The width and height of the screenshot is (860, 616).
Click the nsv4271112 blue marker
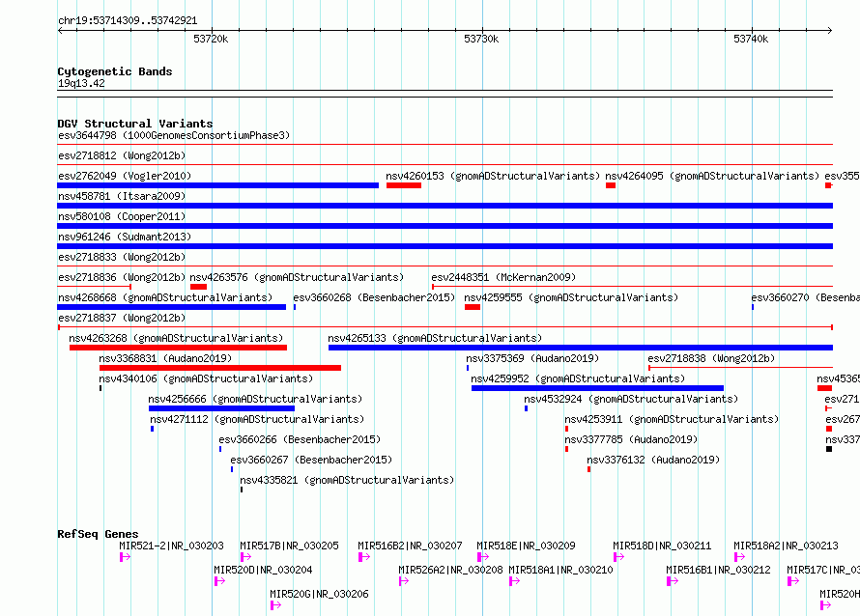pyautogui.click(x=152, y=429)
